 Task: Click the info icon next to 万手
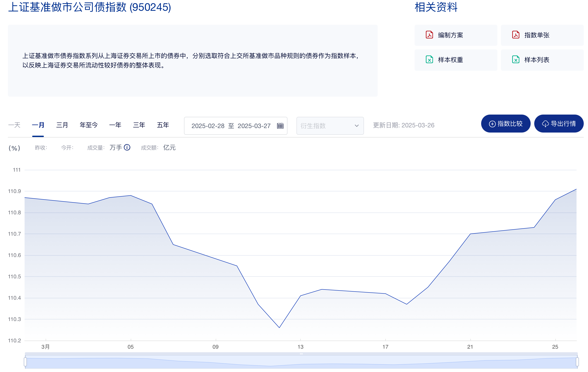click(x=127, y=147)
